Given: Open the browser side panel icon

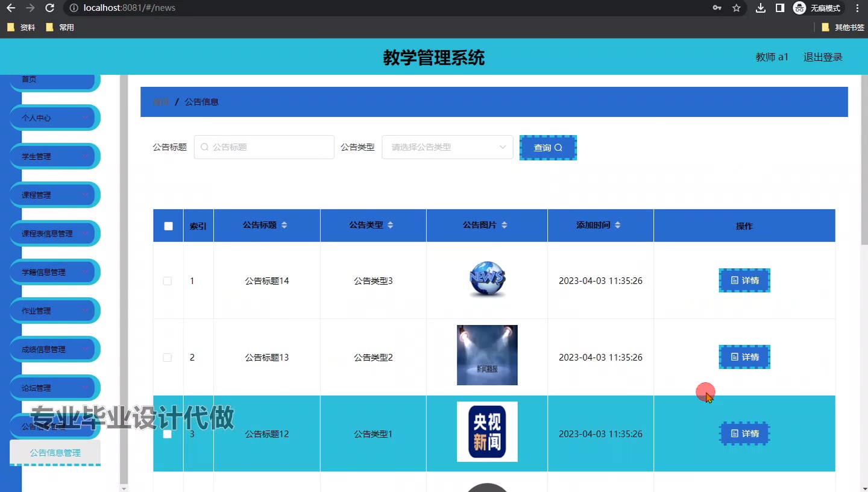Looking at the screenshot, I should (x=780, y=8).
